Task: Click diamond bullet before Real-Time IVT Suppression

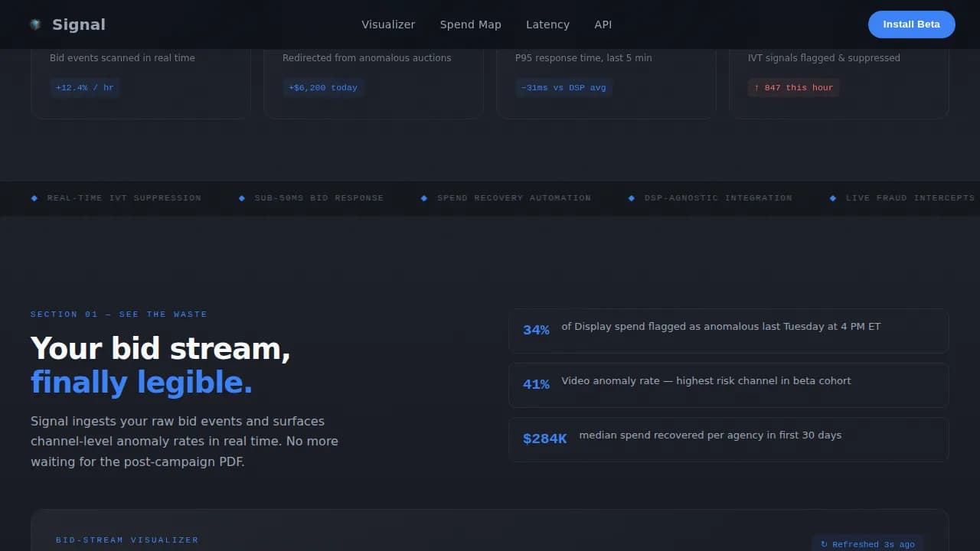Action: 34,198
